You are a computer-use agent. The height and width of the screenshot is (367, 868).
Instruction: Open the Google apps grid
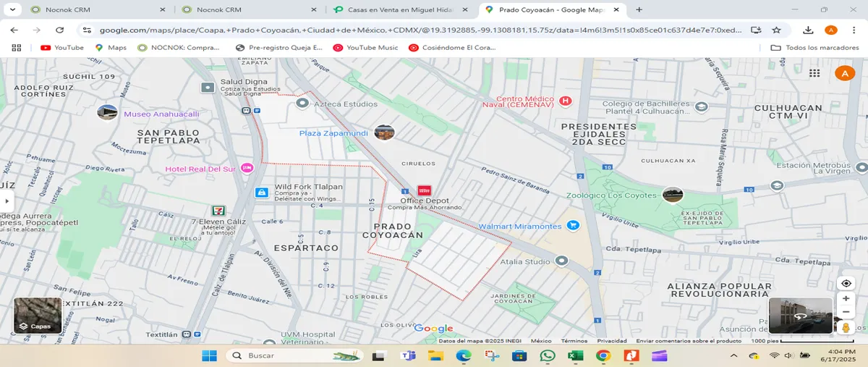click(814, 73)
